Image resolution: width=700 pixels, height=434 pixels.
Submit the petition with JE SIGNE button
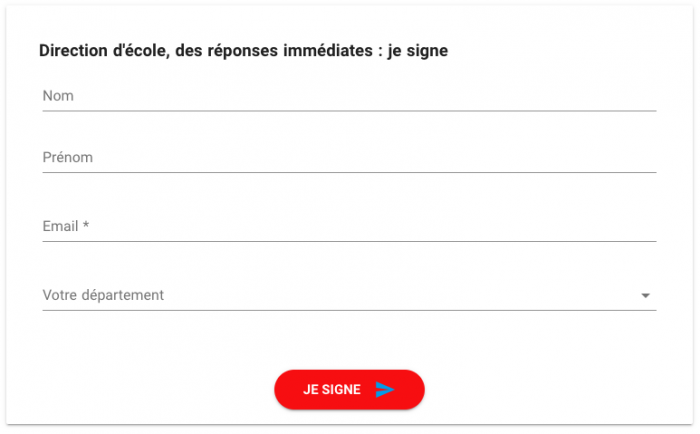tap(349, 389)
